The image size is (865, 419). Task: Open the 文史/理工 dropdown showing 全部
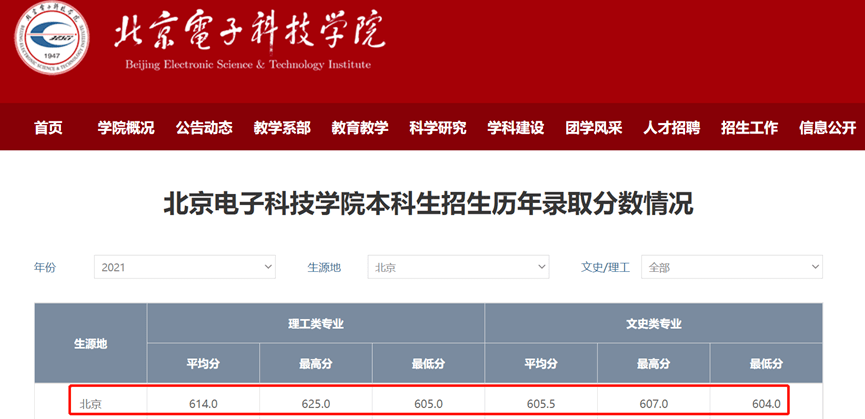(x=731, y=267)
